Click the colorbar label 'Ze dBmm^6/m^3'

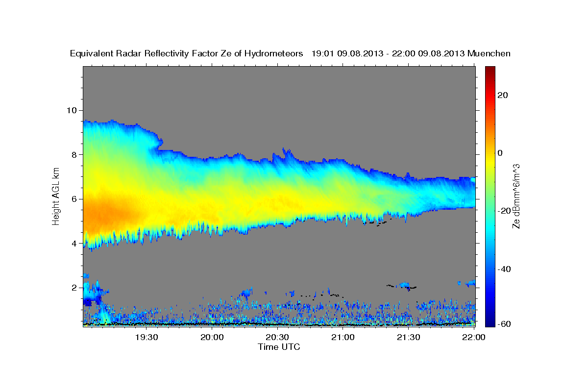(515, 196)
